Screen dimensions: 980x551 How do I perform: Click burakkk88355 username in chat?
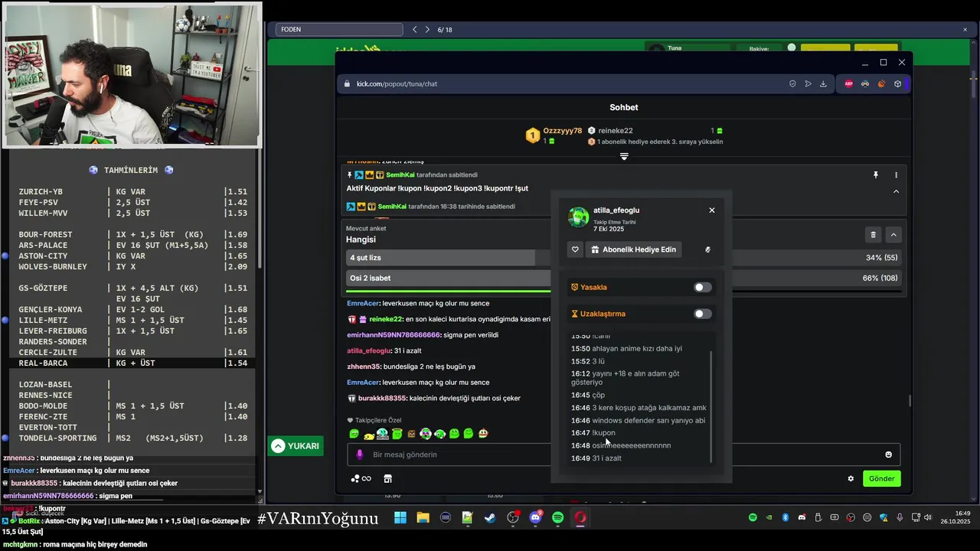pyautogui.click(x=382, y=398)
